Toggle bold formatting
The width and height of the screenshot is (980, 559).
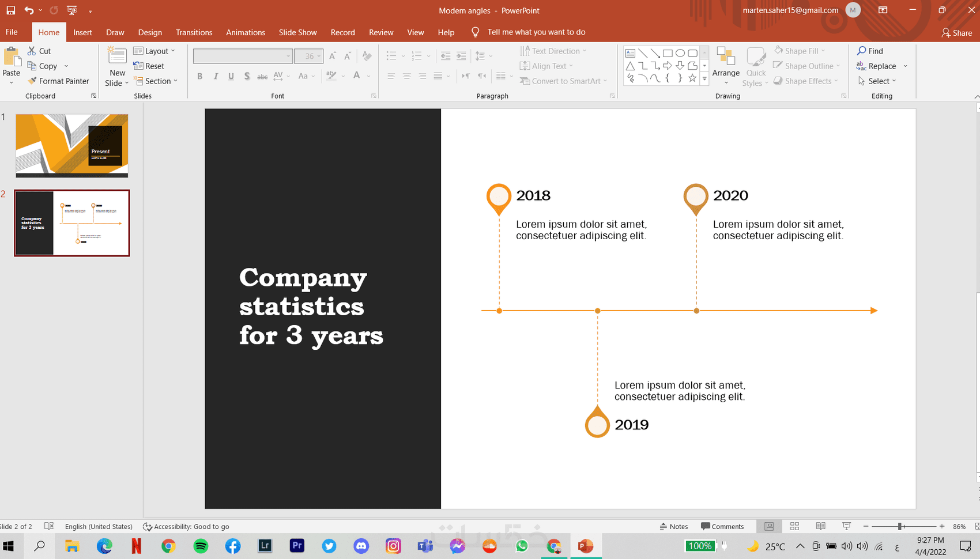pos(199,75)
